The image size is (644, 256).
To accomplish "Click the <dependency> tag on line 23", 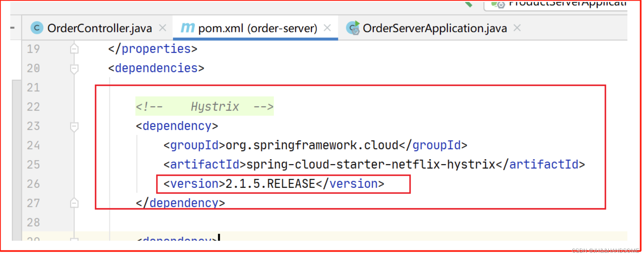I will click(177, 126).
